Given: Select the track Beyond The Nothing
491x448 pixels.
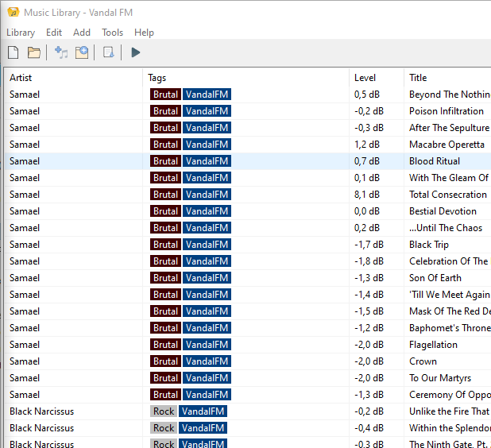Looking at the screenshot, I should [450, 95].
